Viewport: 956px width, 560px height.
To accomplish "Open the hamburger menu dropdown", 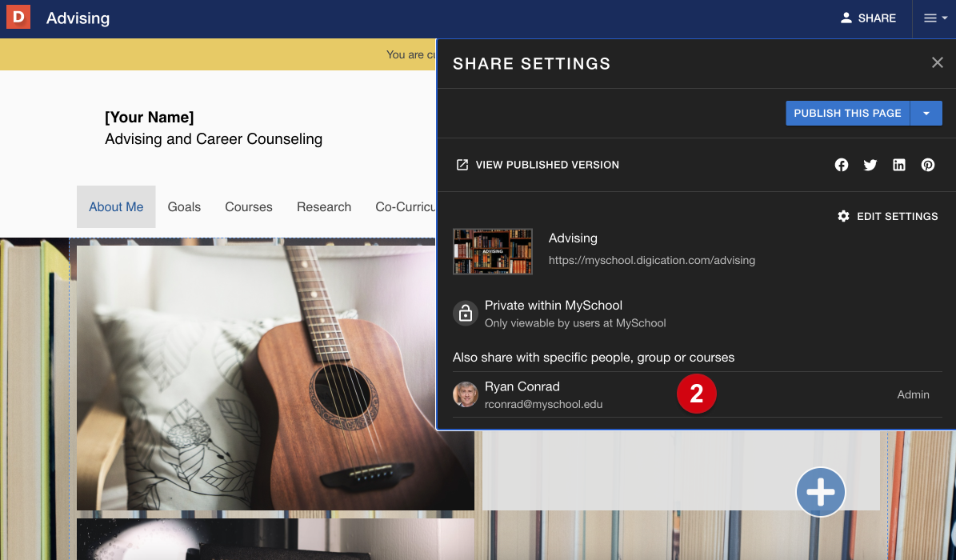I will click(x=934, y=18).
